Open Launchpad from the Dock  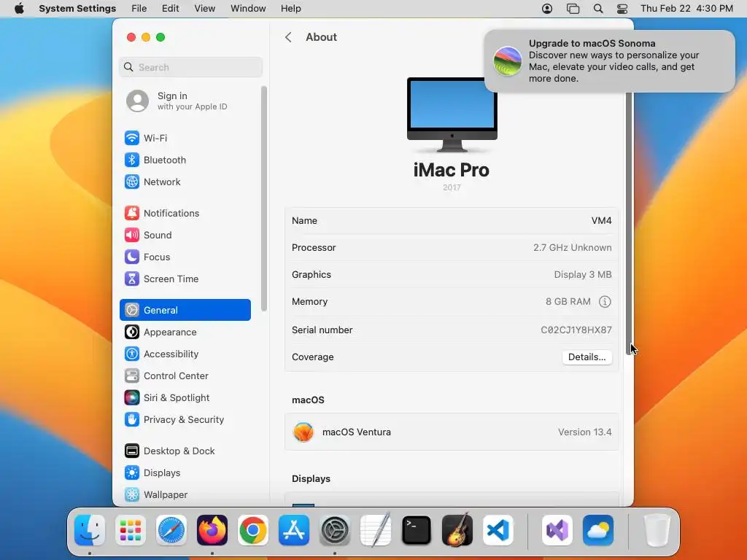coord(131,530)
